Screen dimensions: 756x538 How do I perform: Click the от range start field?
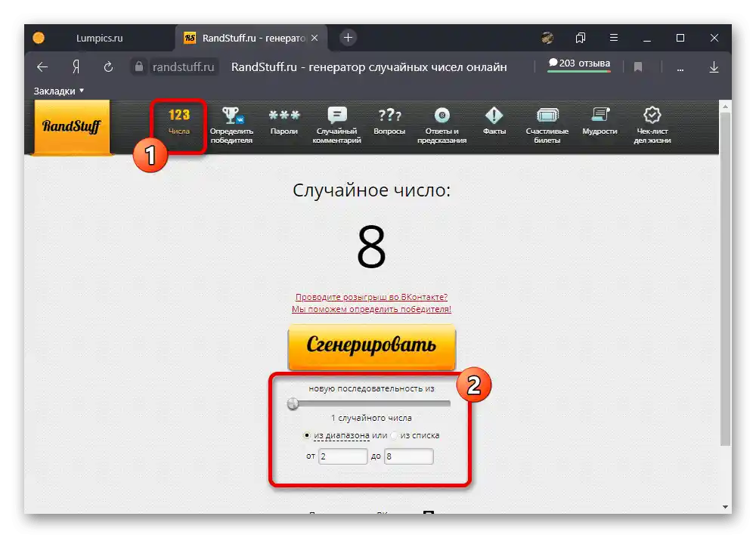[342, 456]
